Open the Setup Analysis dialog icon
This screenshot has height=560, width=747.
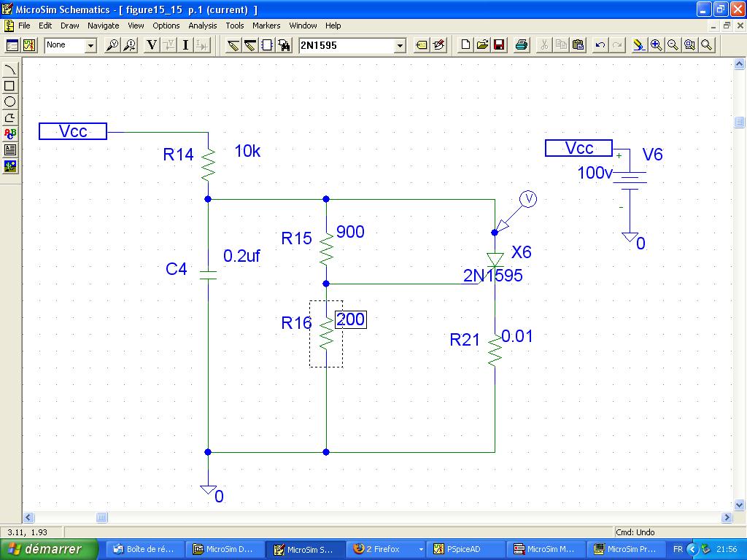(12, 45)
